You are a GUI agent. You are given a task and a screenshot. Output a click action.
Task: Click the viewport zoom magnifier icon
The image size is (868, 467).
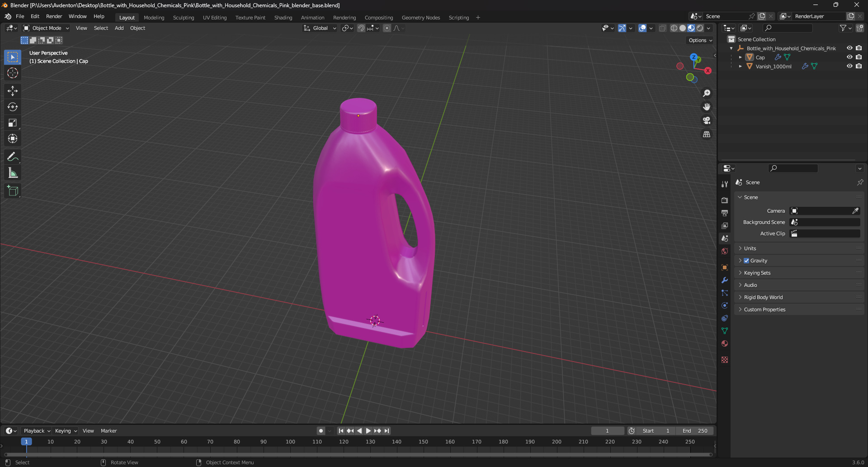click(x=707, y=93)
